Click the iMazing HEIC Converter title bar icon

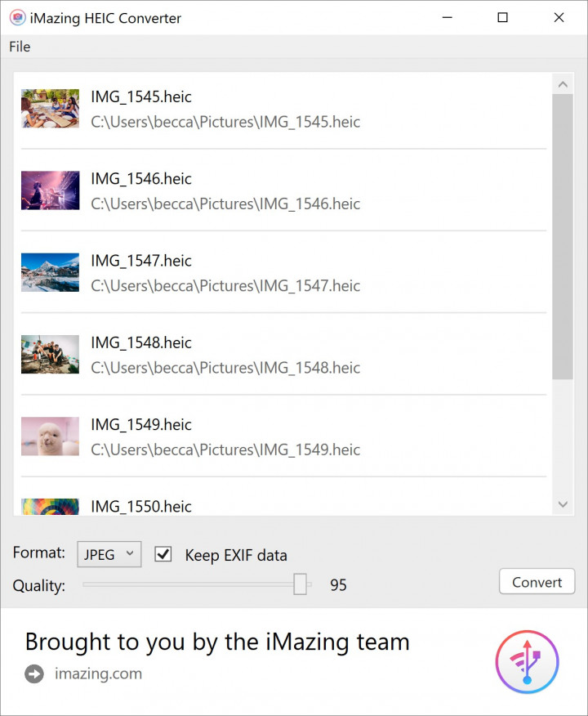16,18
